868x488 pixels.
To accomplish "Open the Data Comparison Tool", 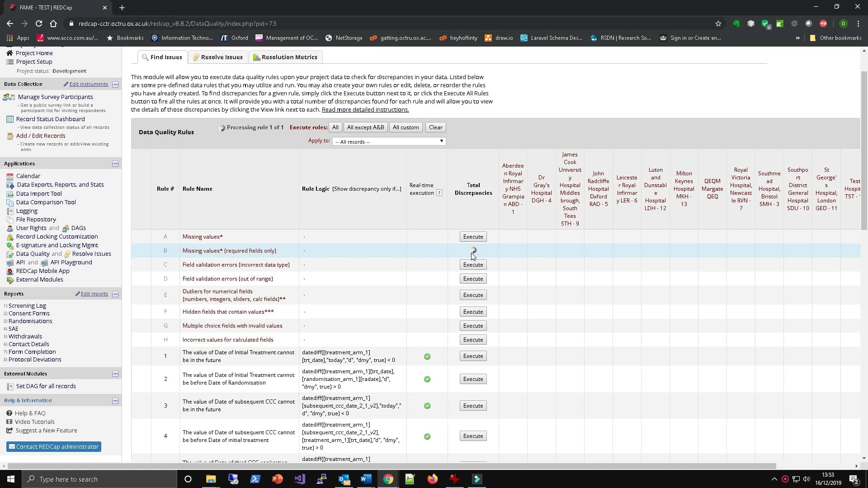I will (46, 202).
